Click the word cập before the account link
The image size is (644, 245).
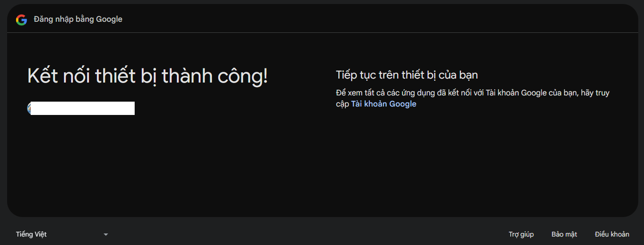(342, 104)
